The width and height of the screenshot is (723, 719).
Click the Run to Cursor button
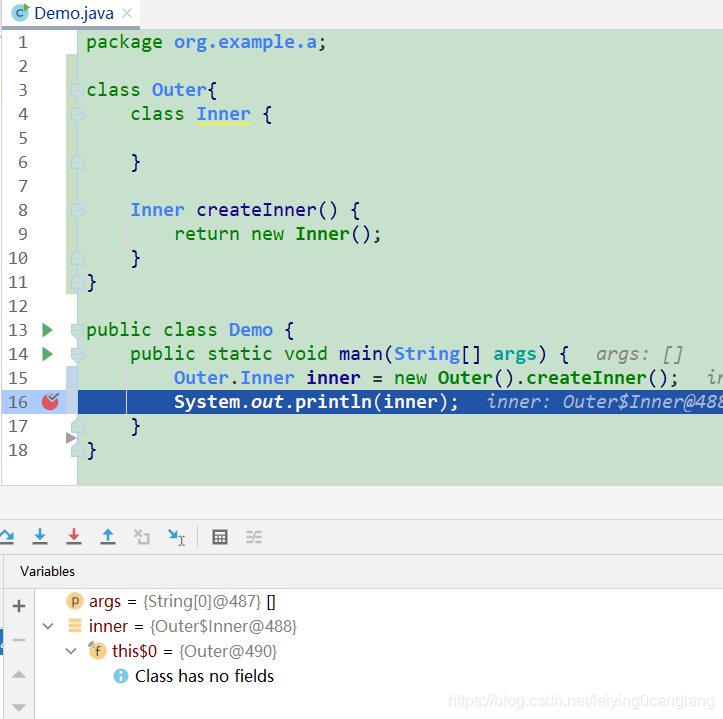[x=176, y=537]
